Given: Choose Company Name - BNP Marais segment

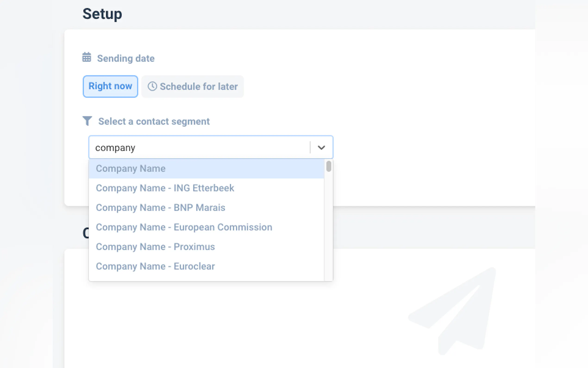Looking at the screenshot, I should click(x=160, y=208).
